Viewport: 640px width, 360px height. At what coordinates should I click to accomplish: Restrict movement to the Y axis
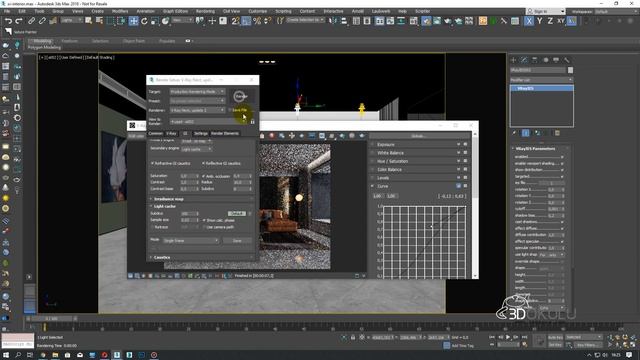pyautogui.click(x=540, y=21)
